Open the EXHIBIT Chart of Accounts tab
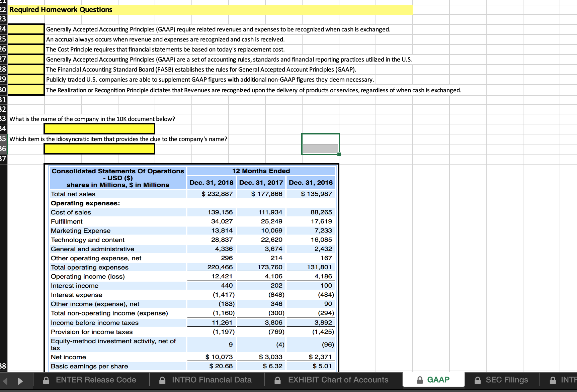 pos(333,380)
